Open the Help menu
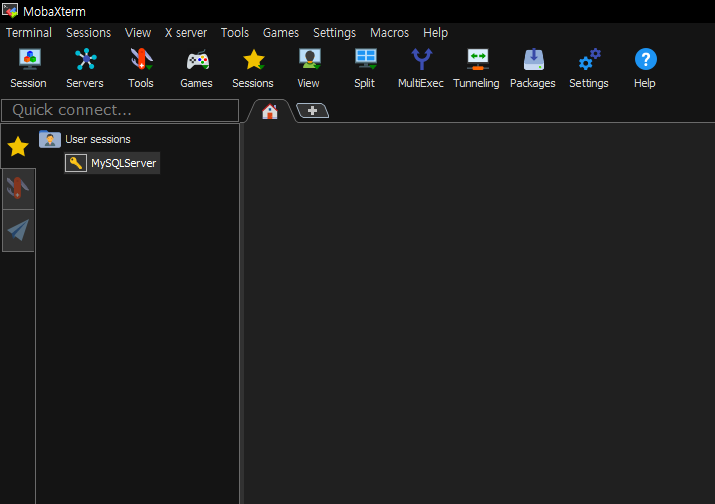This screenshot has width=715, height=504. 435,33
